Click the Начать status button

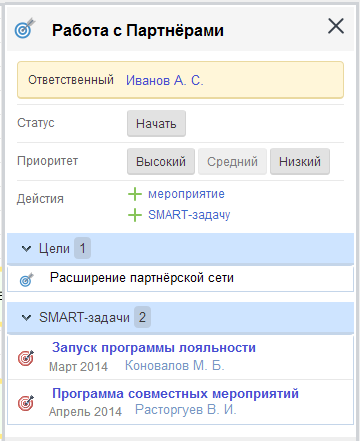[x=156, y=124]
